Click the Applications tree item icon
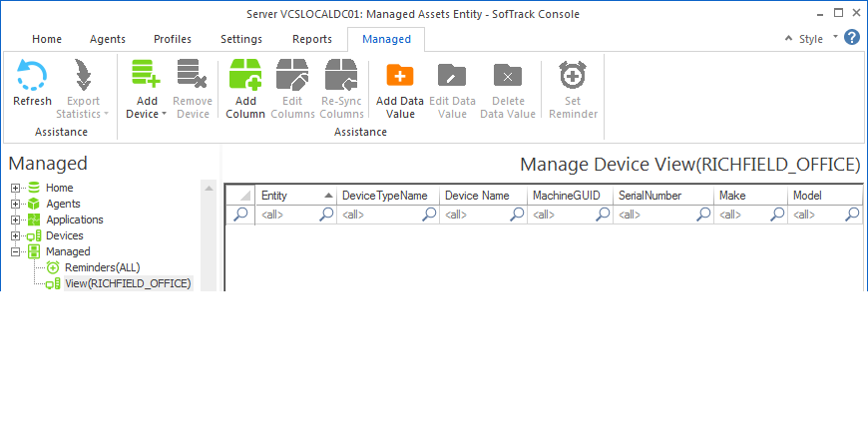The width and height of the screenshot is (868, 441). point(34,220)
